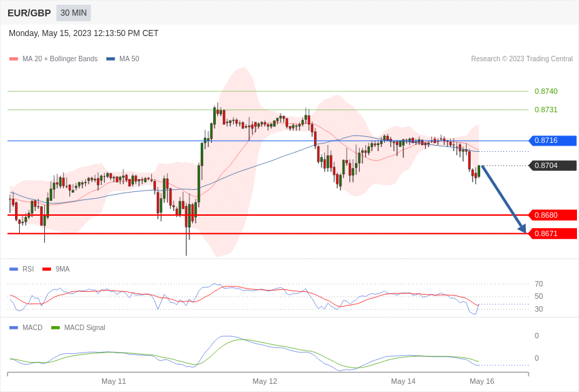Click the MACD Signal legend swatch

[x=55, y=328]
